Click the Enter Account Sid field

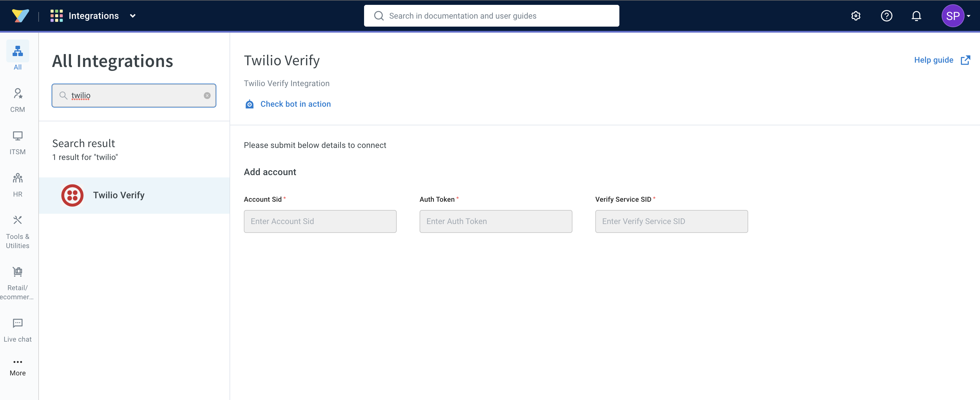[320, 221]
